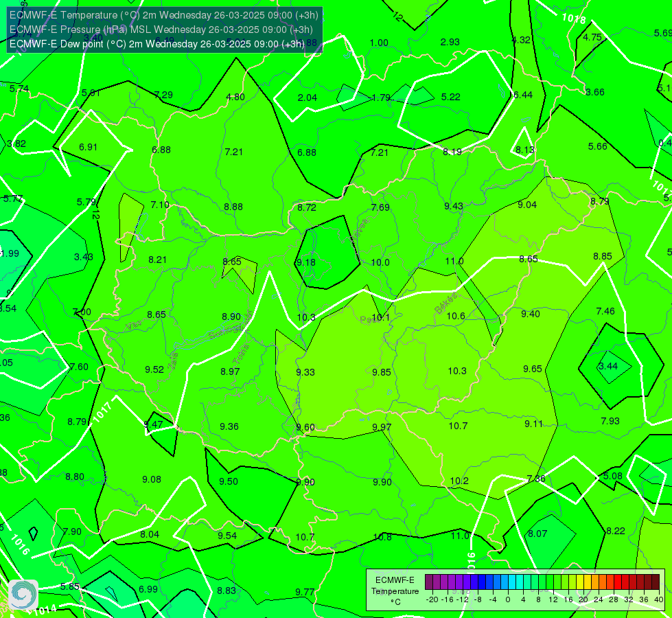Click the 9.04 temperature value
Viewport: 672px width, 618px height.
pyautogui.click(x=527, y=205)
